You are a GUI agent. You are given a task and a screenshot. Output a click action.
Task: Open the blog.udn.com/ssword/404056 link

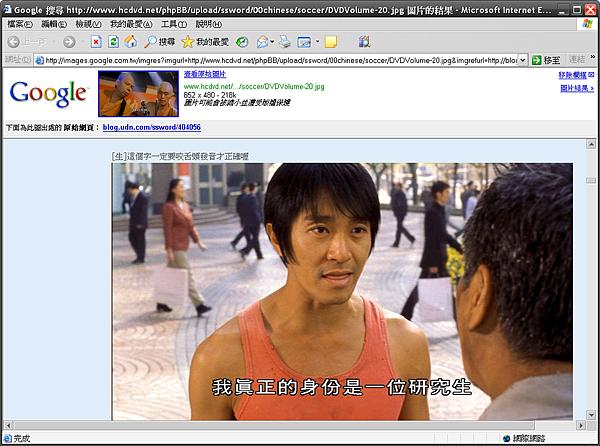click(x=152, y=127)
